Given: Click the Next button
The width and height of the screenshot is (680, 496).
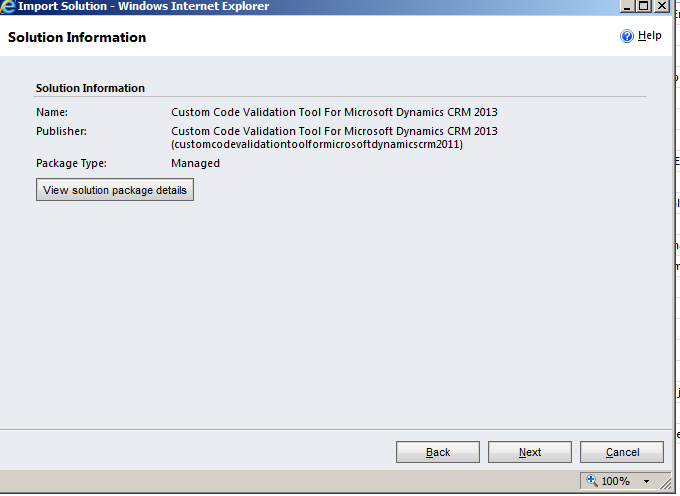Looking at the screenshot, I should (530, 452).
